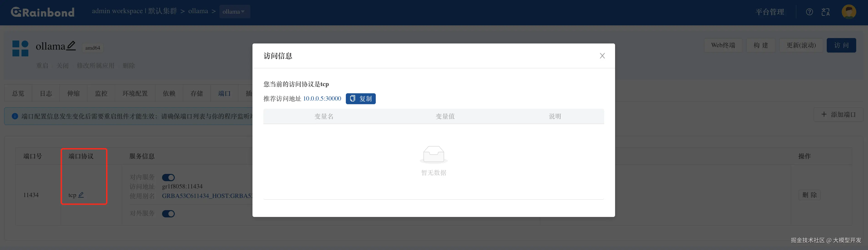This screenshot has width=868, height=250.
Task: Open the Web终端 button
Action: [723, 45]
